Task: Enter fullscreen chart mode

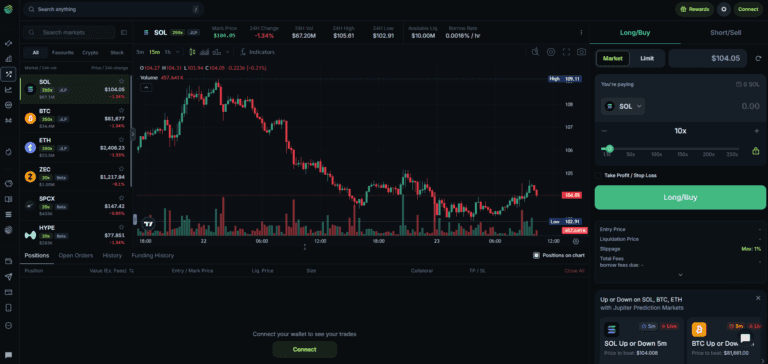Action: tap(566, 52)
